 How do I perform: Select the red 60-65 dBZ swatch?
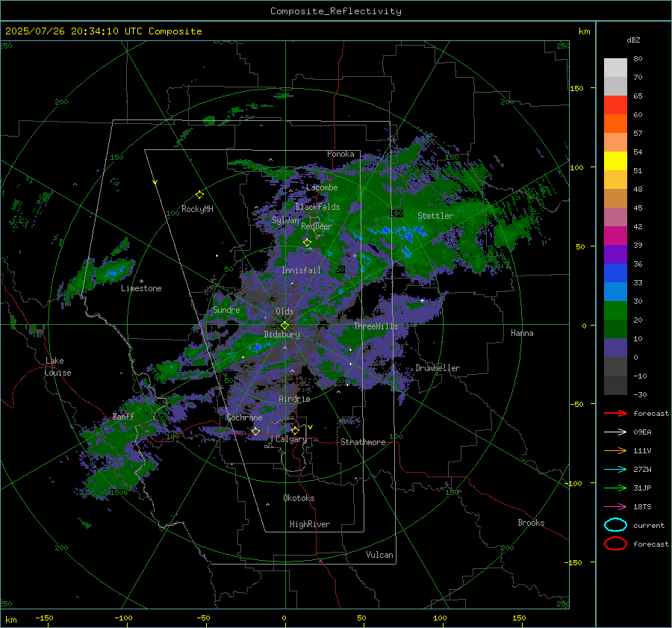coord(615,105)
